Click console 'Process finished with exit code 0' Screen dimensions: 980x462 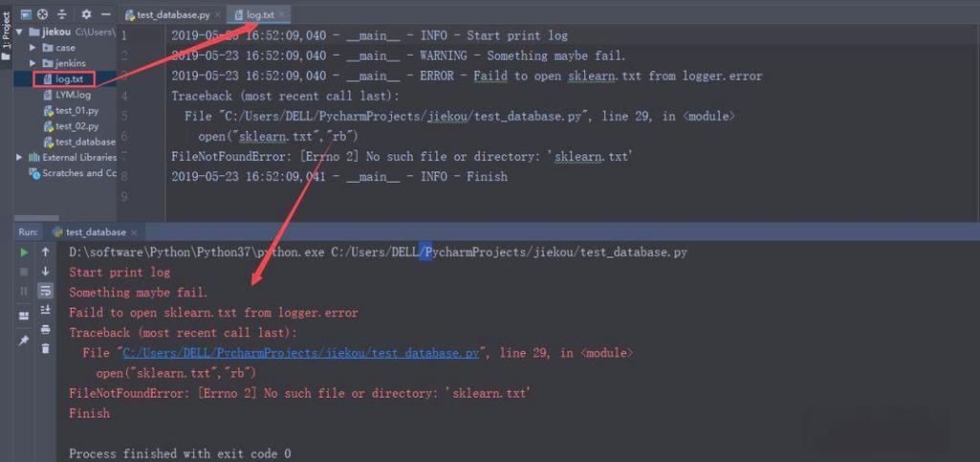180,453
